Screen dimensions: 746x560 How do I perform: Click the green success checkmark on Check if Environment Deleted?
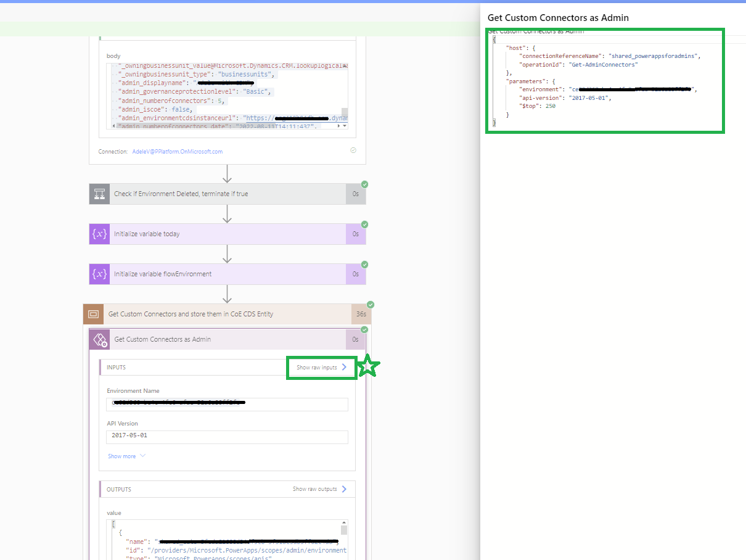[364, 184]
